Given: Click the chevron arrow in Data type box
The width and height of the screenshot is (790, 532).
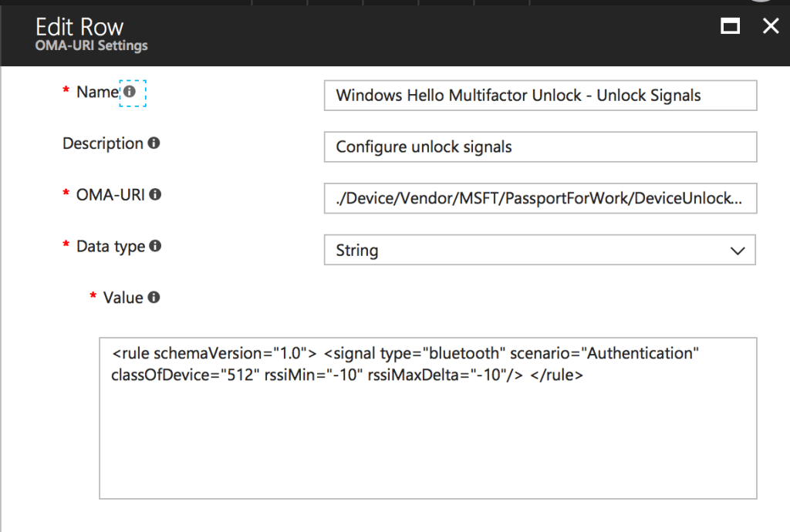Looking at the screenshot, I should [737, 251].
